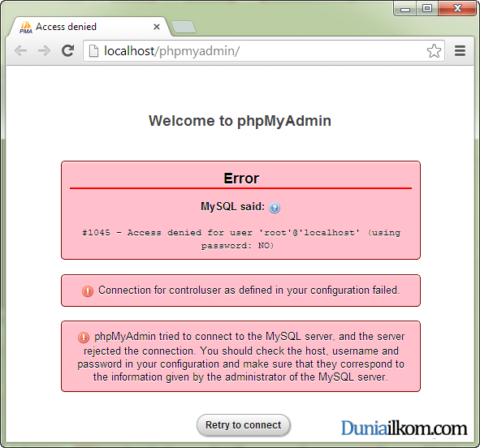Minimize the browser window
This screenshot has width=480, height=448.
click(x=404, y=8)
